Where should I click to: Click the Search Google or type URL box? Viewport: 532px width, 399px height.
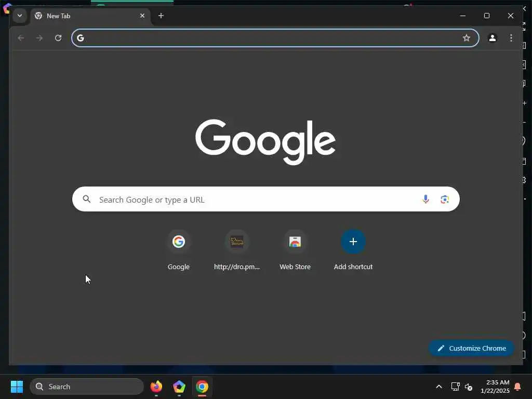pos(266,199)
